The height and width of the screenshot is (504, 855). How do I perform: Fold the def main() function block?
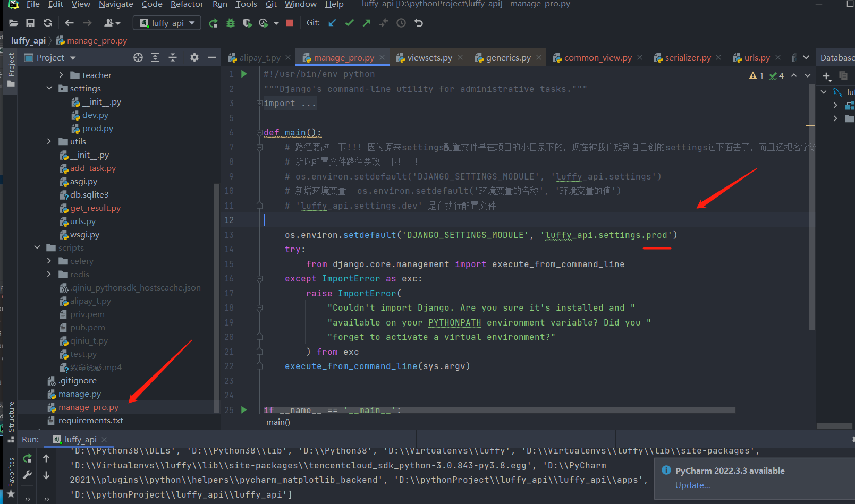pyautogui.click(x=259, y=132)
